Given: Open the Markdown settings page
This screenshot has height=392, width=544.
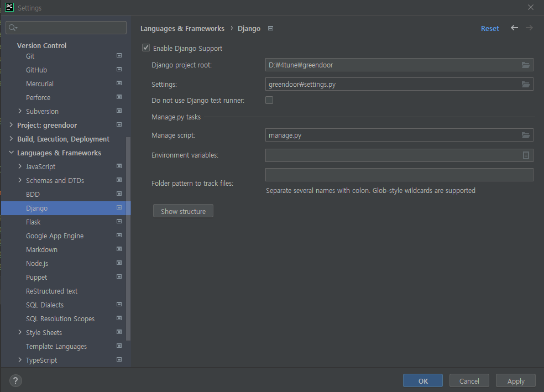Looking at the screenshot, I should pyautogui.click(x=41, y=250).
